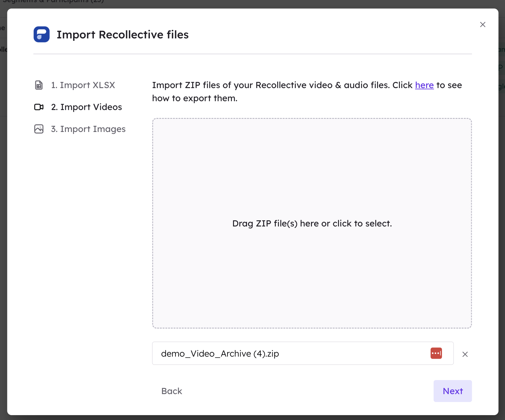Click the Recollective logo in the dialog header
Viewport: 505px width, 420px height.
pyautogui.click(x=41, y=34)
